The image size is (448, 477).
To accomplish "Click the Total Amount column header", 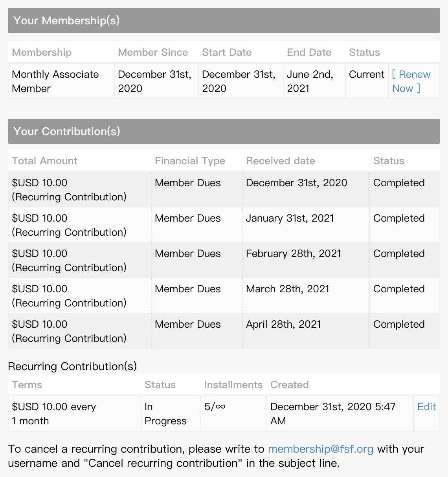I will pos(44,161).
